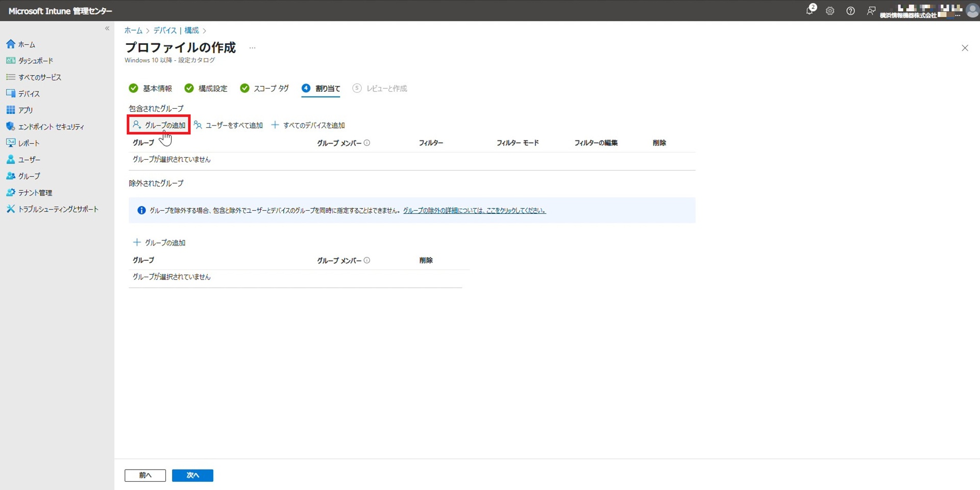Open Endpoint Security in the sidebar
This screenshot has width=980, height=490.
point(51,127)
